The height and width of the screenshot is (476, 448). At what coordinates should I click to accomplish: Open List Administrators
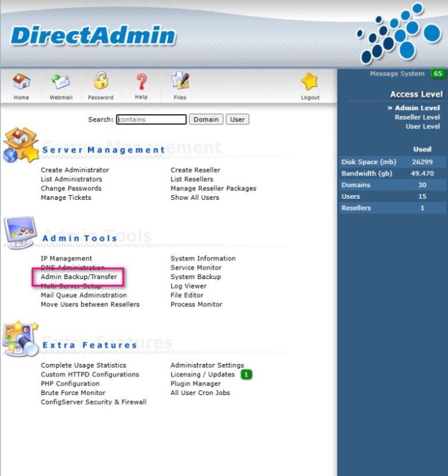click(71, 179)
